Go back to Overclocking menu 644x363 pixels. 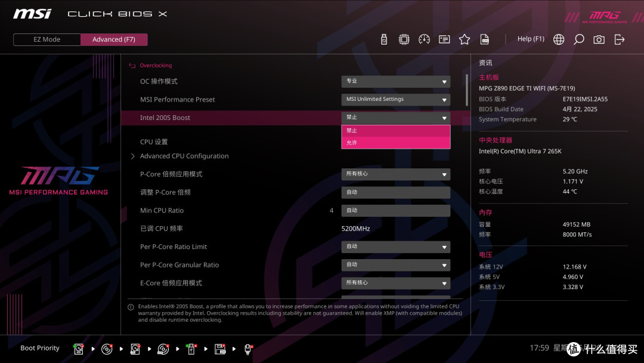pos(156,65)
